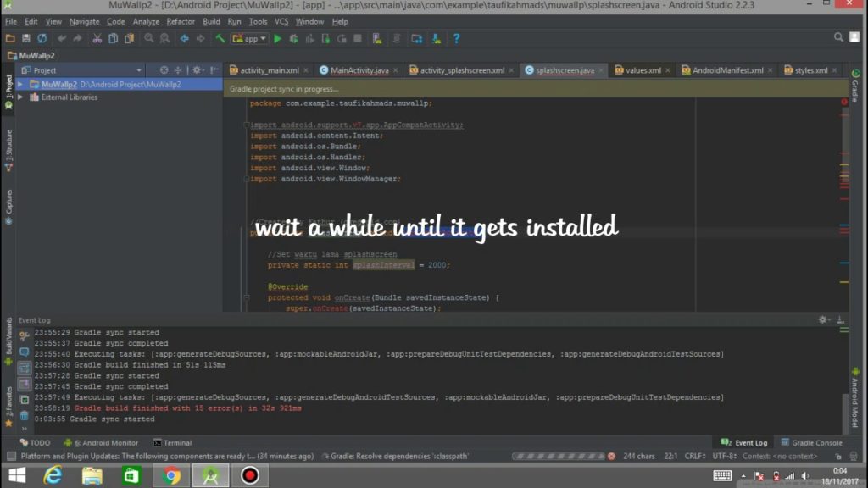Click the Project Structure toolbar icon
Image resolution: width=868 pixels, height=488 pixels.
[x=416, y=38]
